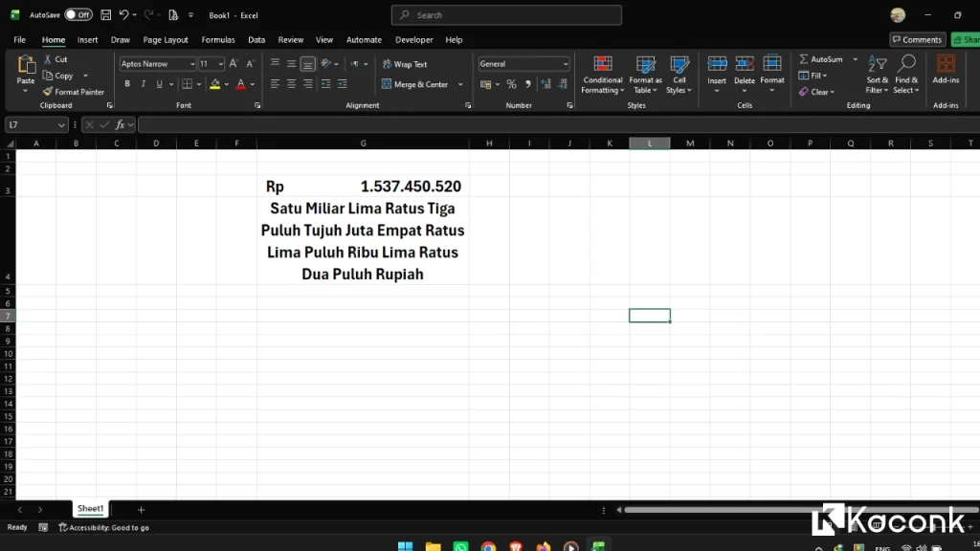Switch to Insert tab
980x551 pixels.
pyautogui.click(x=87, y=39)
